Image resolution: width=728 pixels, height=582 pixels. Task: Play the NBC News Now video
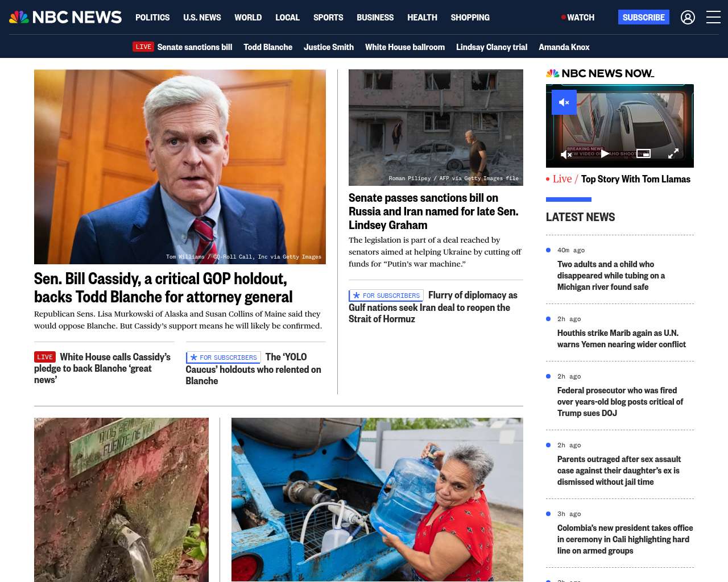click(x=605, y=153)
